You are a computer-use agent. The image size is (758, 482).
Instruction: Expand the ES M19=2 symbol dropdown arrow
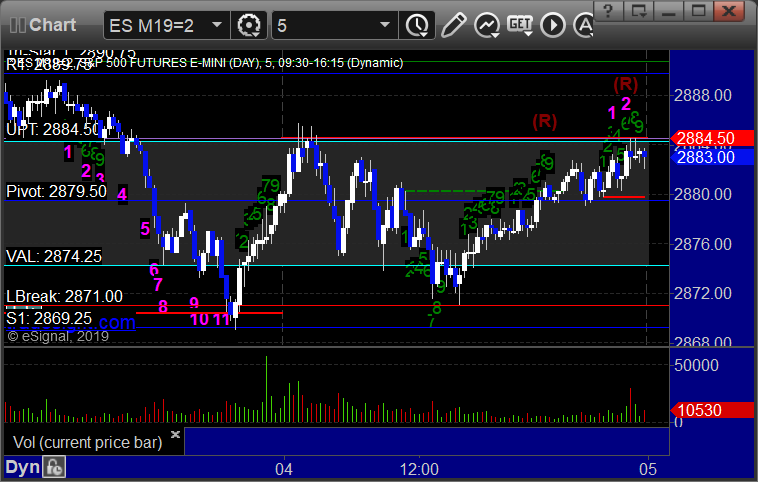[x=217, y=24]
